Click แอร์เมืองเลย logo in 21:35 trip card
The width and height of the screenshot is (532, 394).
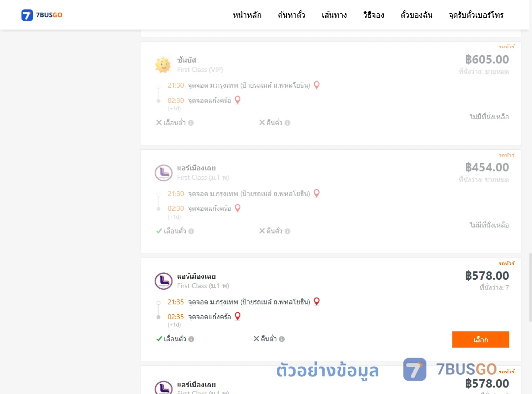tap(164, 281)
